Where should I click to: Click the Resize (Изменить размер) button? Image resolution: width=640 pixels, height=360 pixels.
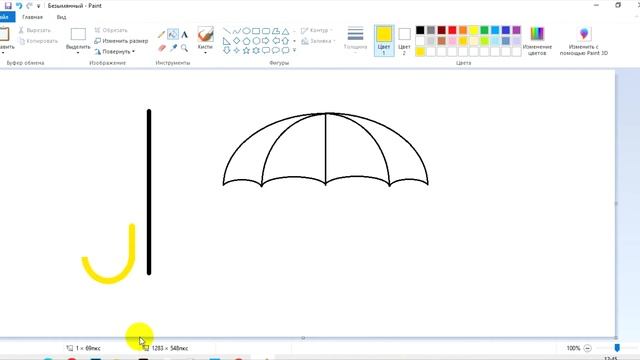121,41
